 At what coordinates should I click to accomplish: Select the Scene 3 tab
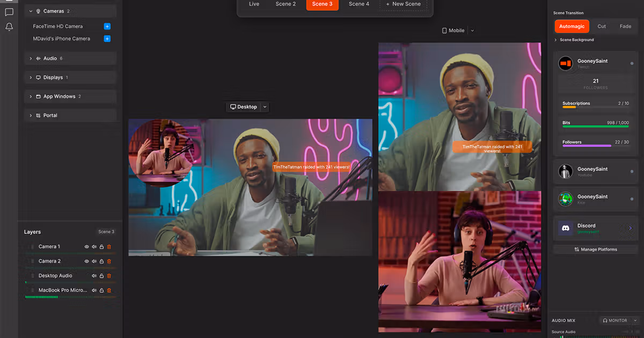323,4
